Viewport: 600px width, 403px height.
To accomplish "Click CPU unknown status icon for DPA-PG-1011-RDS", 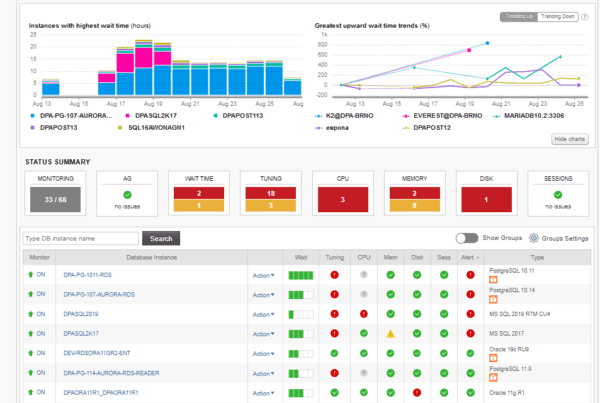I will tap(364, 275).
